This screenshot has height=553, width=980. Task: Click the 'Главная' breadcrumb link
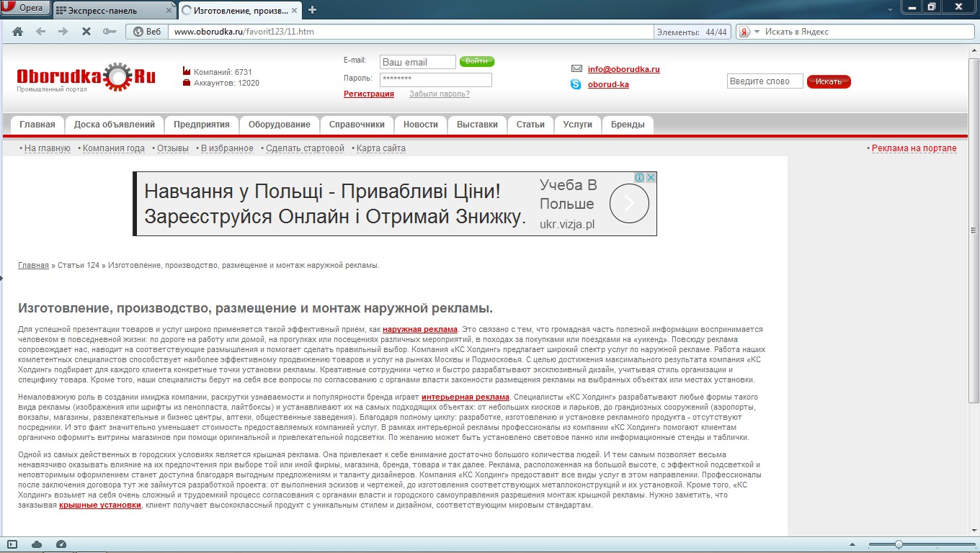pyautogui.click(x=34, y=265)
